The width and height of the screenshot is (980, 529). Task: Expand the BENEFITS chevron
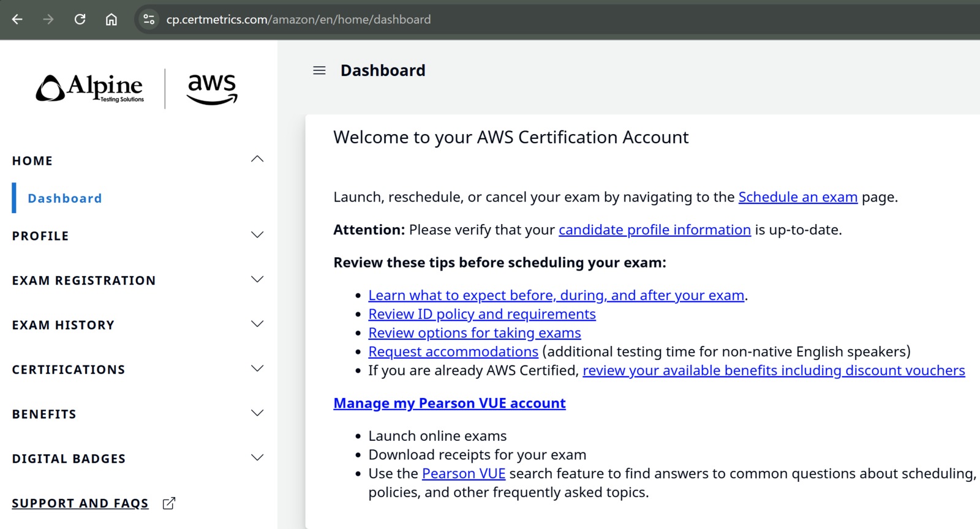click(x=257, y=414)
